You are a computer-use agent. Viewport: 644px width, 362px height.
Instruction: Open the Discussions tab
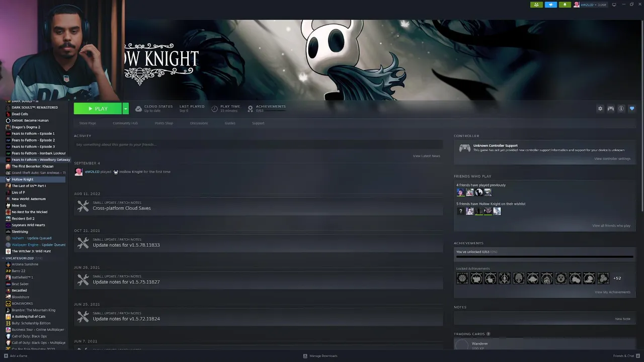[x=199, y=123]
